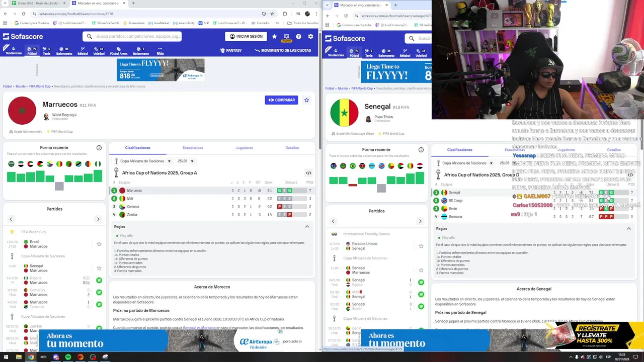Open favorites star in left Sofascore header
Screen dimensions: 644x362
coord(274,37)
